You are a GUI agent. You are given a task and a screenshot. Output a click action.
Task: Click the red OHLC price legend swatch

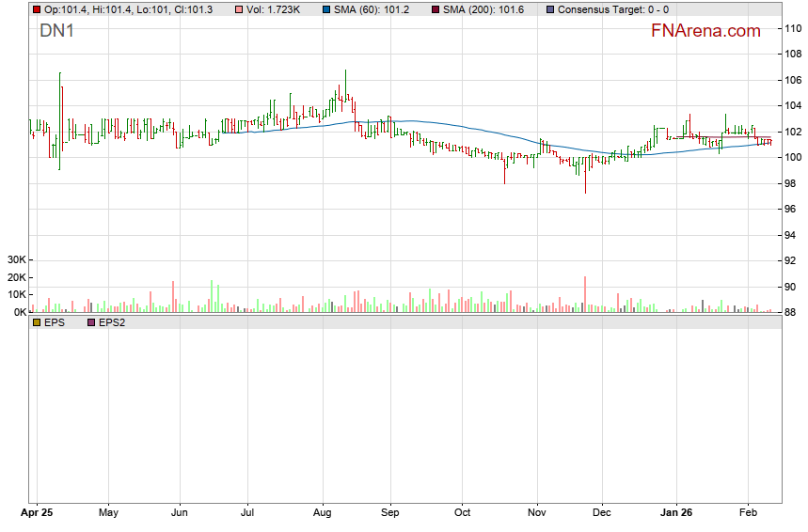coord(37,9)
